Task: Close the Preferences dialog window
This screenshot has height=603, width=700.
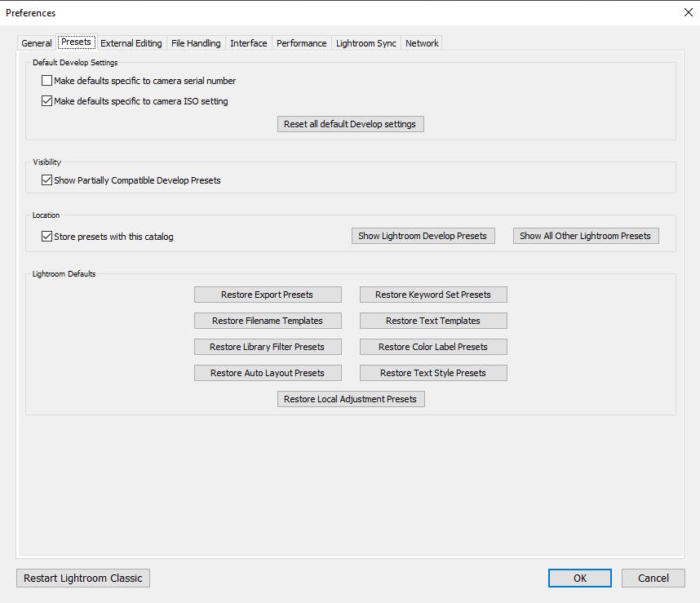Action: pos(687,12)
